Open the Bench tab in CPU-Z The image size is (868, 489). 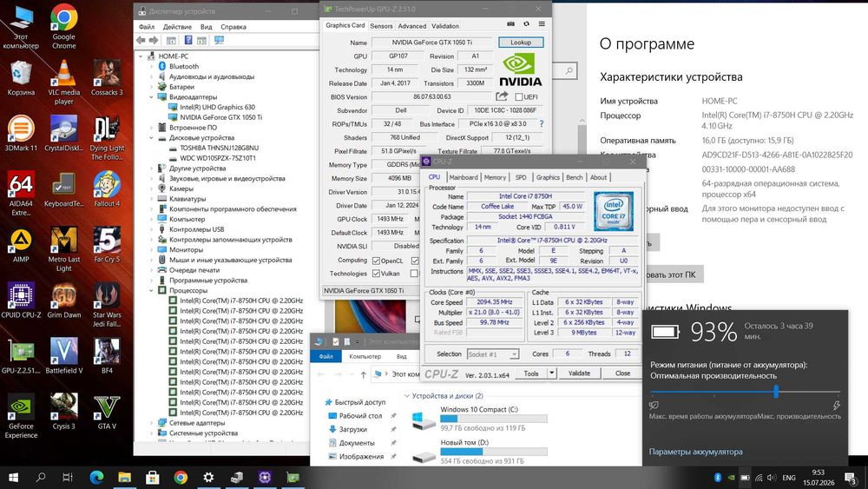point(574,177)
